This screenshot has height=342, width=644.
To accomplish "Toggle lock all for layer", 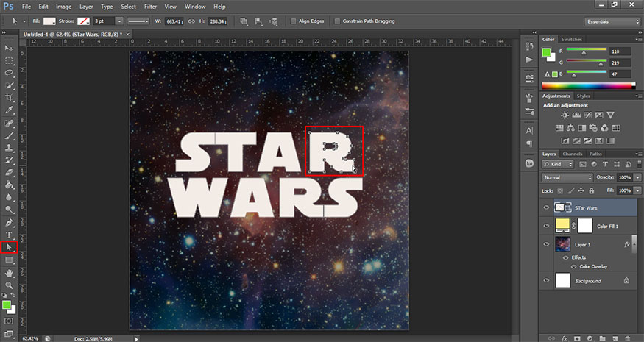I will 592,191.
